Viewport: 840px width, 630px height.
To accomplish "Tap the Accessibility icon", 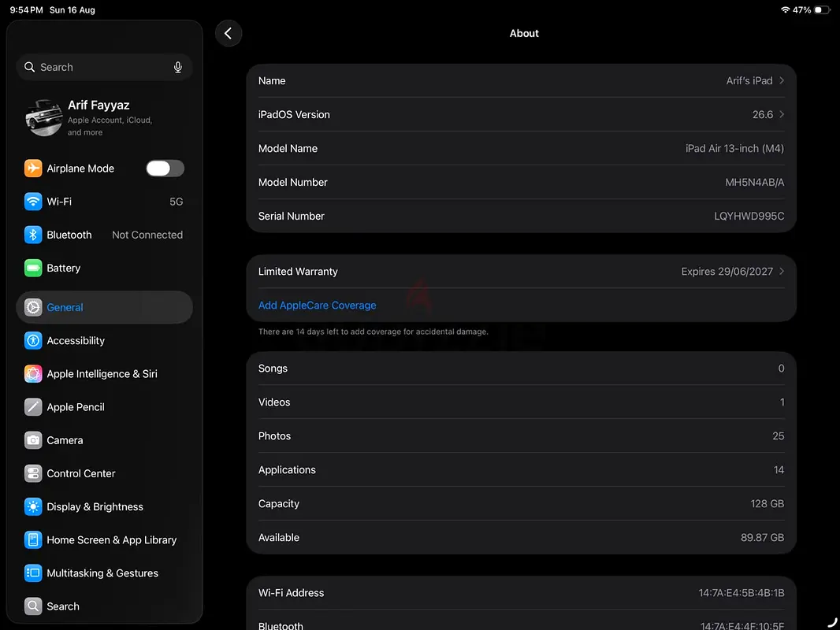I will (x=33, y=340).
